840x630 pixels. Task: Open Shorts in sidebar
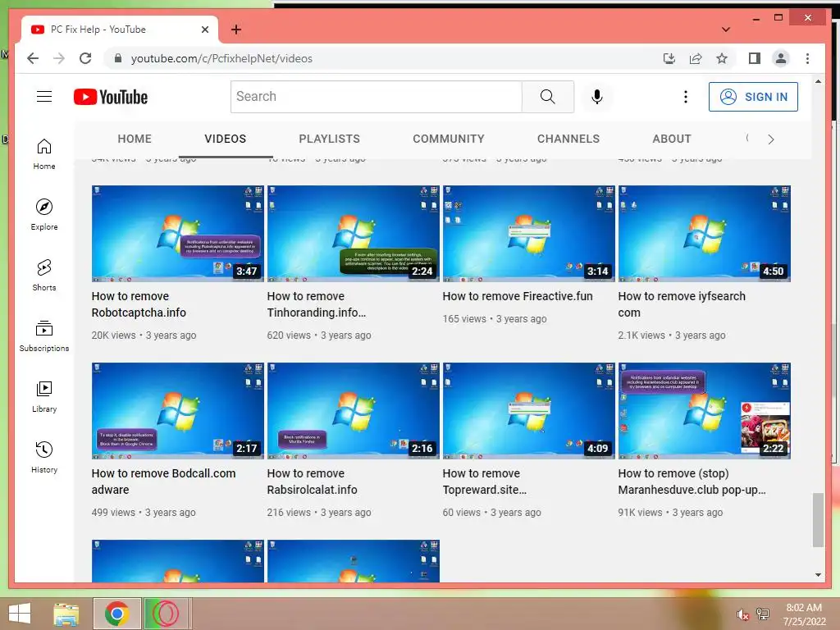click(x=44, y=276)
